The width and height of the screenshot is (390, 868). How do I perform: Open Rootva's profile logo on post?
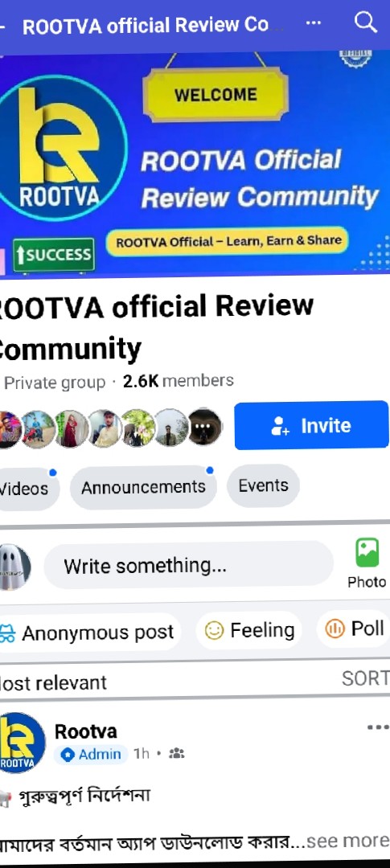(21, 743)
